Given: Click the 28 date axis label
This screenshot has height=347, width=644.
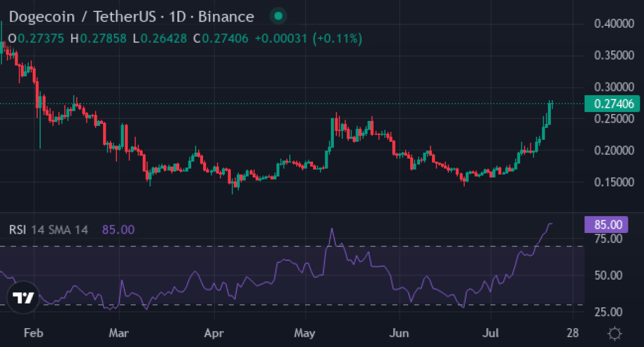Looking at the screenshot, I should pyautogui.click(x=572, y=333).
